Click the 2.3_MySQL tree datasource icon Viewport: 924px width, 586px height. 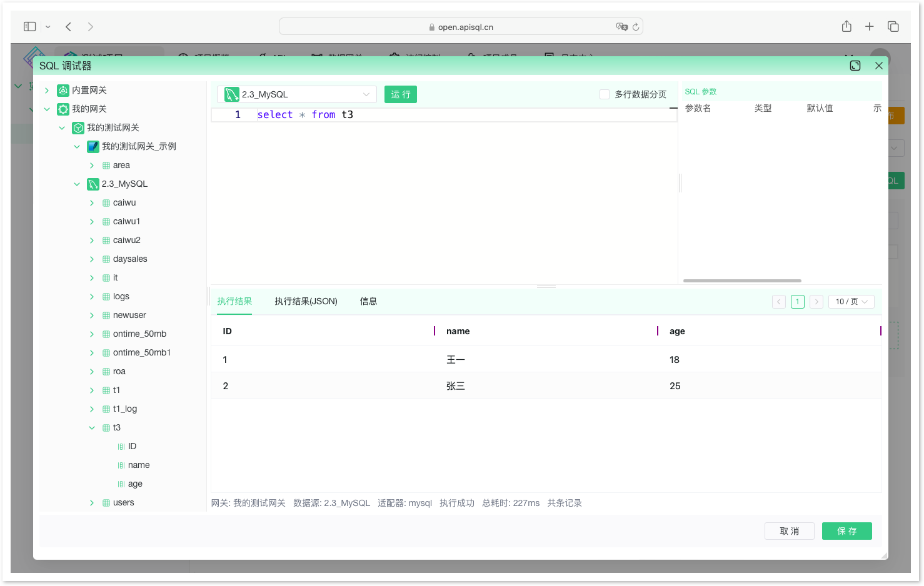pos(93,184)
